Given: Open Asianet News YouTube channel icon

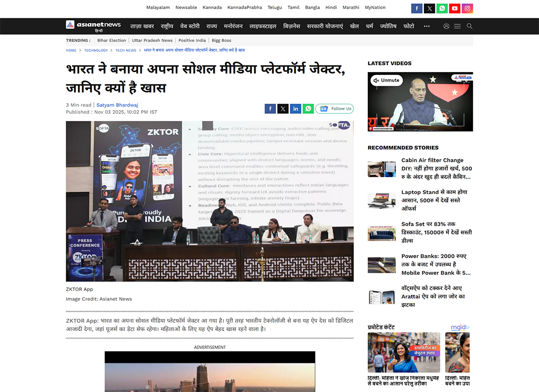Looking at the screenshot, I should 455,8.
